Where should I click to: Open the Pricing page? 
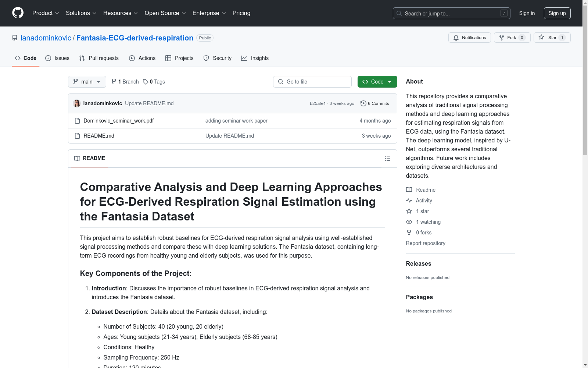point(241,13)
